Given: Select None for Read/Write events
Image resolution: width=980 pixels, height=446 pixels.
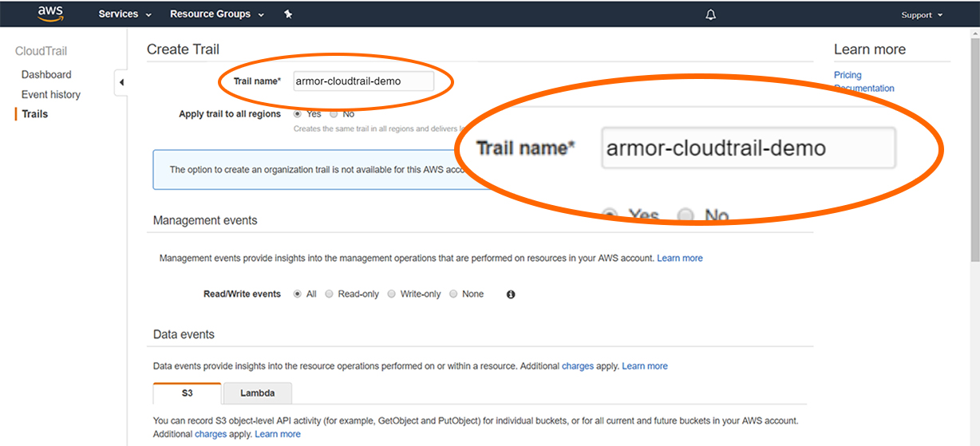Looking at the screenshot, I should pos(453,294).
